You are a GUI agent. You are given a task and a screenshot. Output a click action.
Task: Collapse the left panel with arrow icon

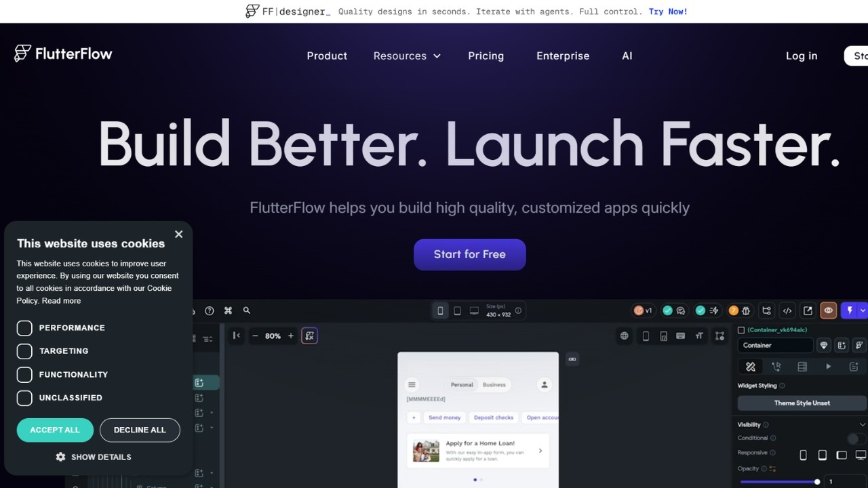[x=236, y=335]
